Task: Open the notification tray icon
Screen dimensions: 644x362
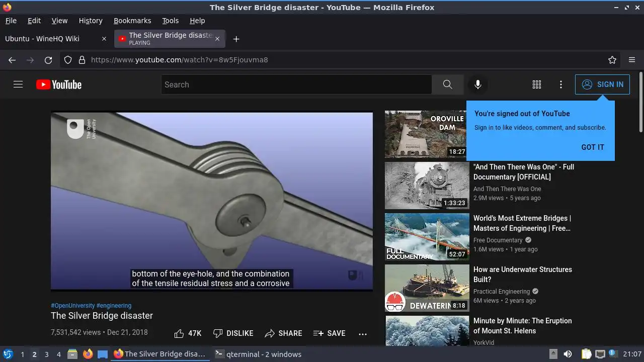Action: (x=613, y=353)
